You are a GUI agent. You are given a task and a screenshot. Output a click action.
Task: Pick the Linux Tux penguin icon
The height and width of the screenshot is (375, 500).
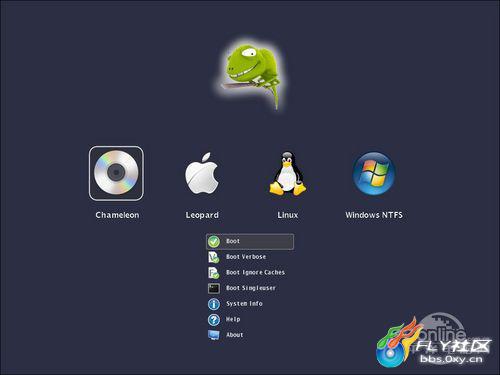pos(287,173)
